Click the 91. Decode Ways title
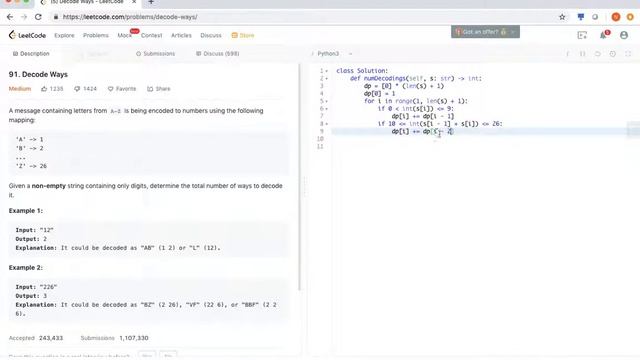This screenshot has height=360, width=640. tap(38, 74)
